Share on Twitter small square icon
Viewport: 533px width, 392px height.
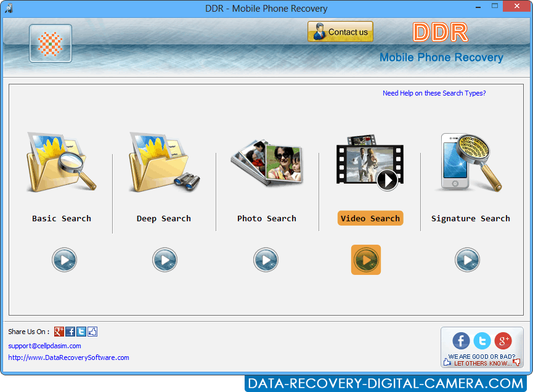pyautogui.click(x=81, y=332)
